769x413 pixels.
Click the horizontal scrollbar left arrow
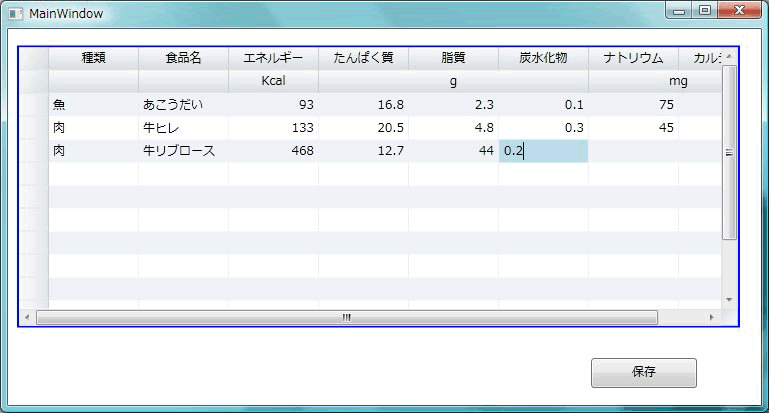coord(27,317)
